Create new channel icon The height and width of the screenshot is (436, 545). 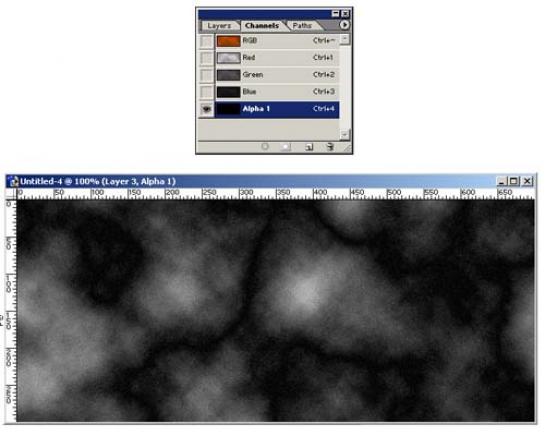pos(309,147)
